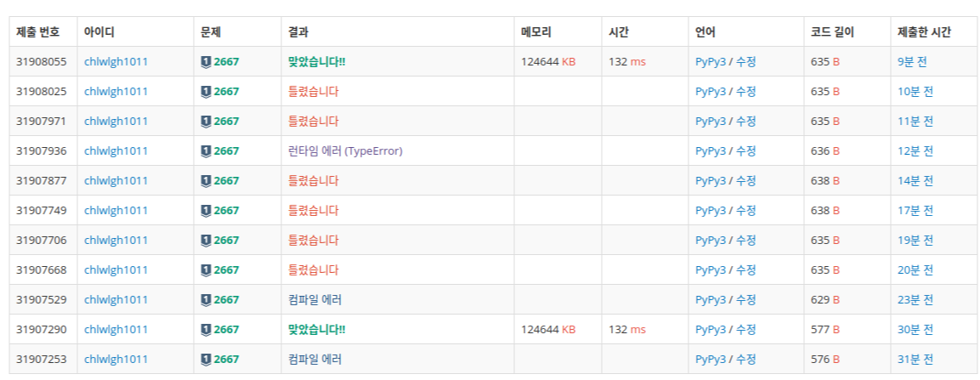Image resolution: width=980 pixels, height=380 pixels.
Task: View PyPy3 source of submission 31907529
Action: click(711, 300)
